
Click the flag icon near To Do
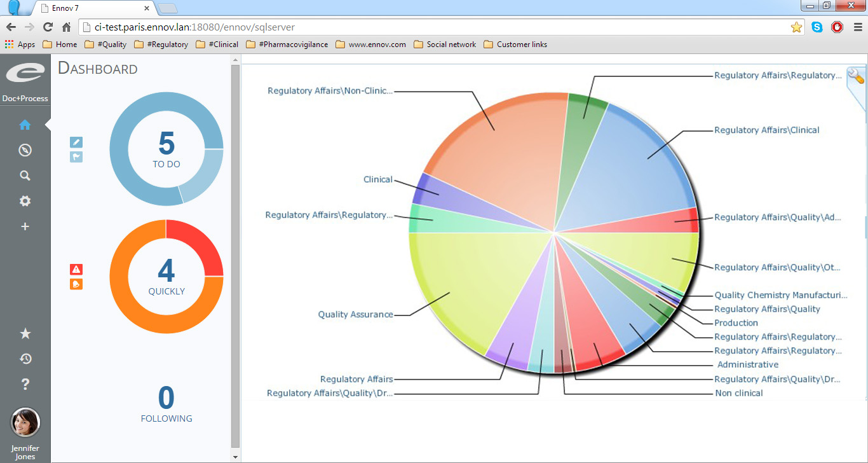[x=76, y=156]
